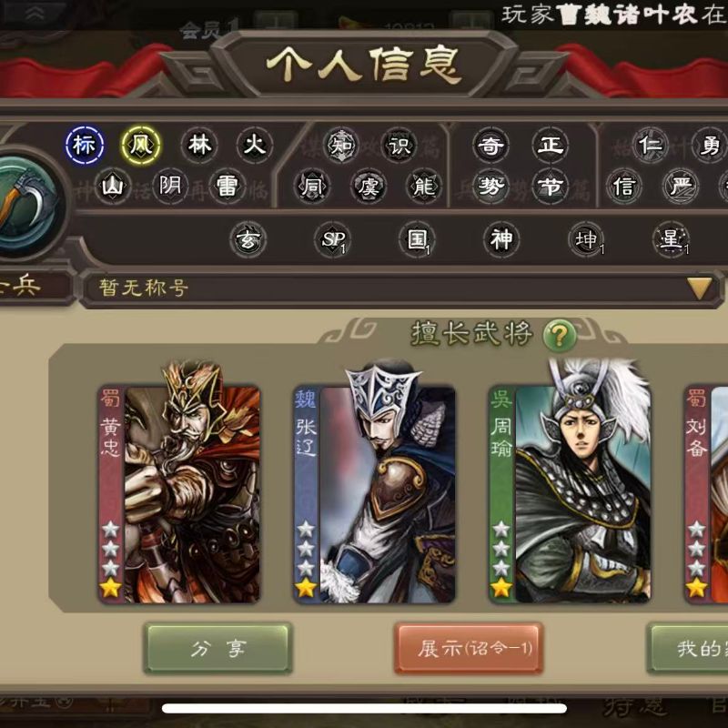This screenshot has height=728, width=728.
Task: Open the 张辽 general card
Action: point(374,483)
